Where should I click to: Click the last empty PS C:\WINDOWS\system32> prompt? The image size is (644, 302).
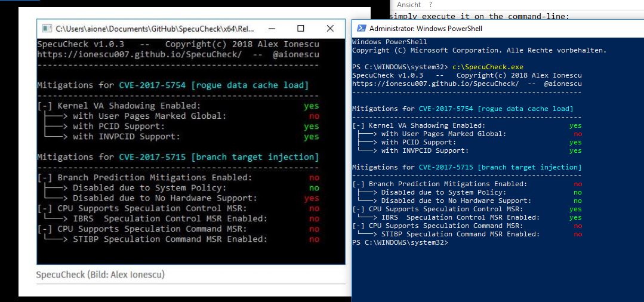pos(400,242)
